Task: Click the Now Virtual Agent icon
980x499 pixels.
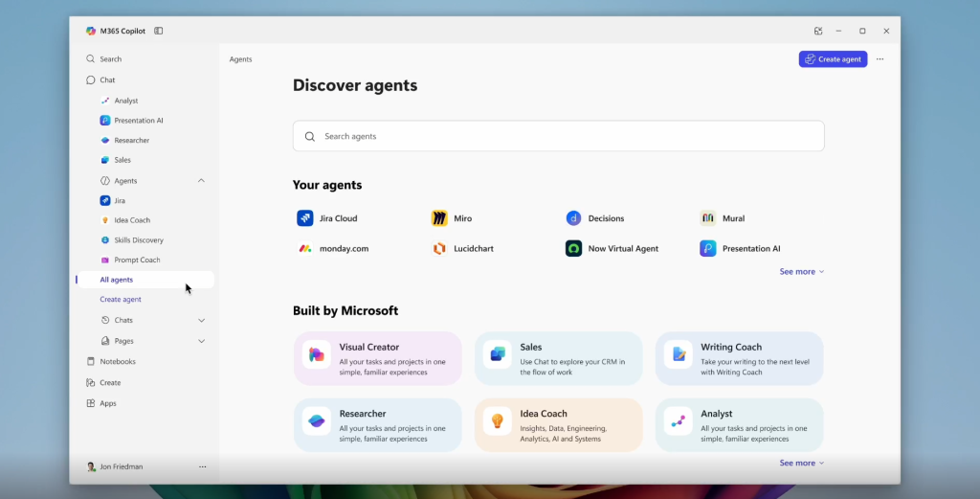Action: tap(574, 248)
